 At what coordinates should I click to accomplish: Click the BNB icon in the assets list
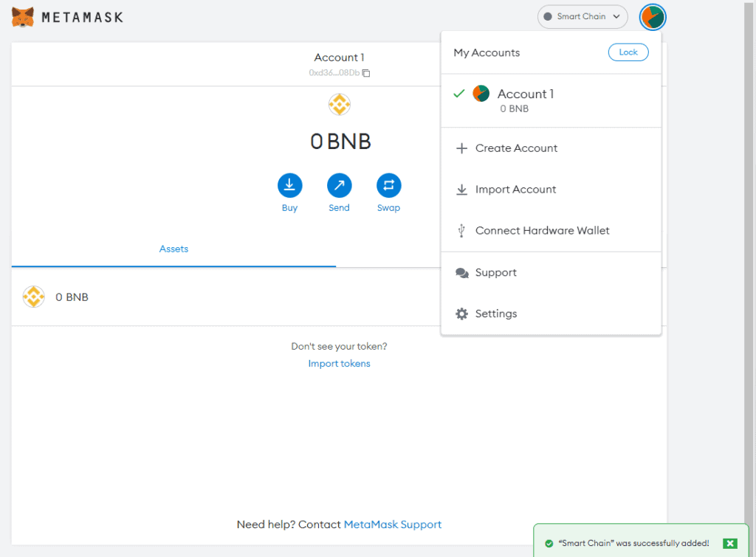coord(34,297)
